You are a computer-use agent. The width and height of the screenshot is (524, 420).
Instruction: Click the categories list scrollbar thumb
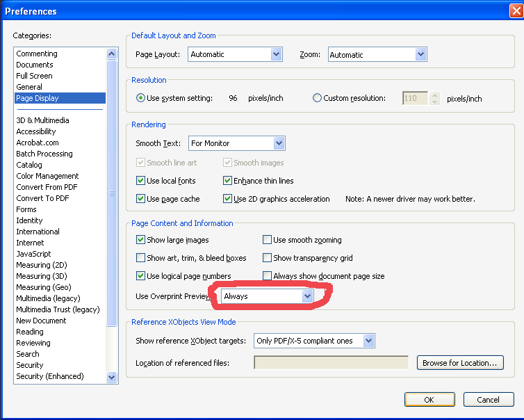pyautogui.click(x=112, y=193)
